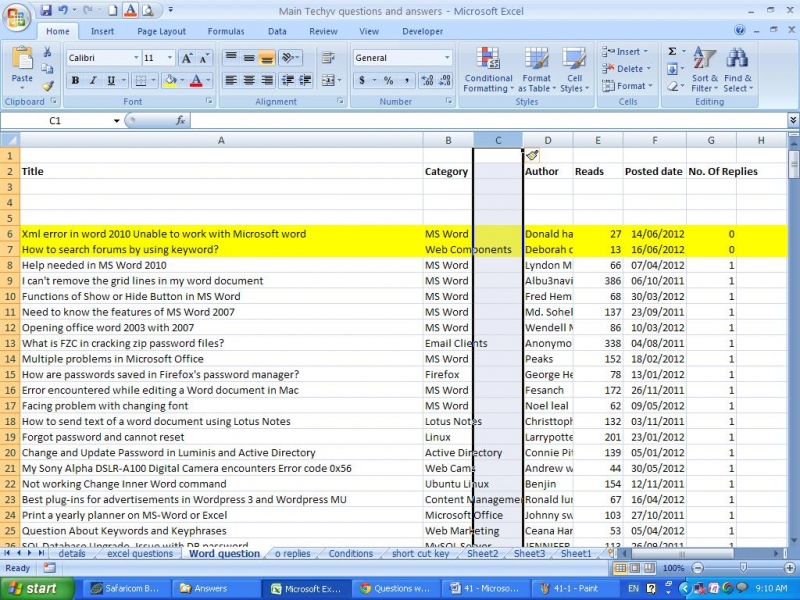Click yellow fill color swatch button
Screen dimensions: 800x600
point(169,81)
